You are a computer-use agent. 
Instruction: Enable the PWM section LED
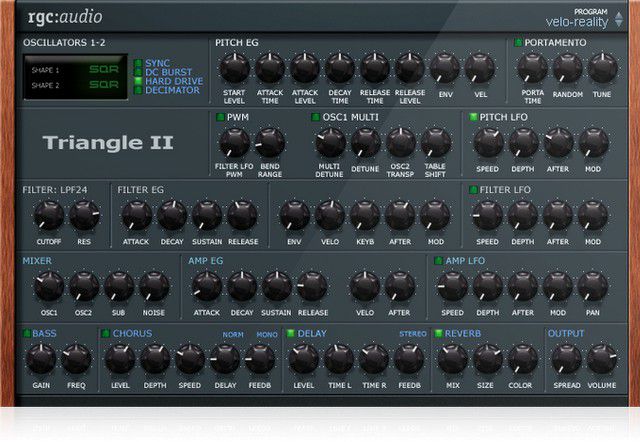click(x=220, y=117)
